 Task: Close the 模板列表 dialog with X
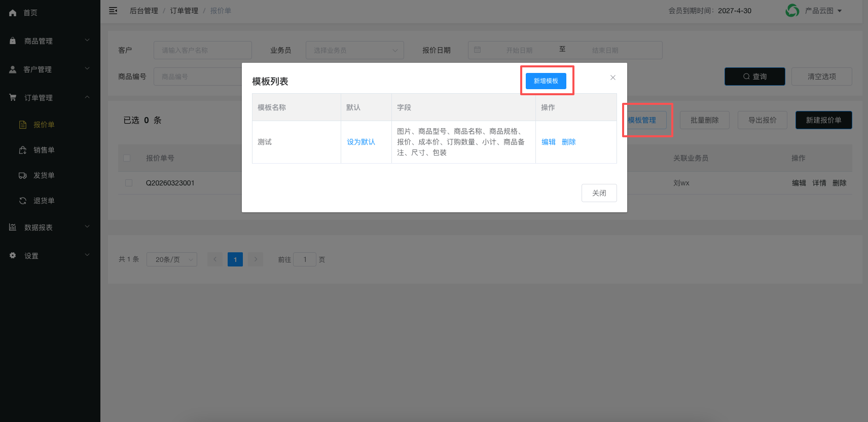pos(613,78)
